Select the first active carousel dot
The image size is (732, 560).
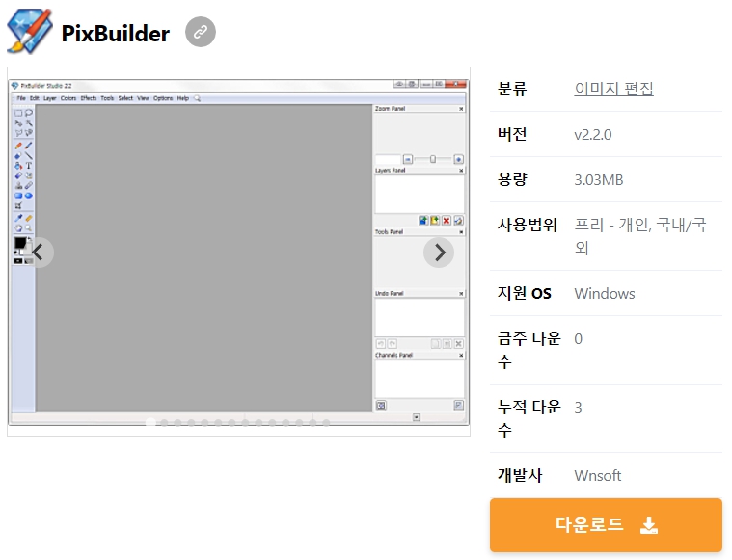(150, 423)
